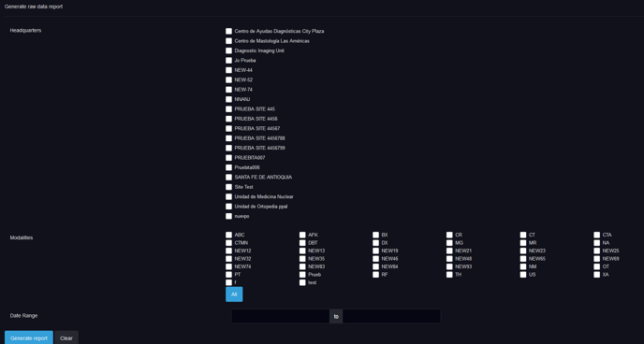Tick the Centro de Mastología Las Américas checkbox

(x=228, y=41)
